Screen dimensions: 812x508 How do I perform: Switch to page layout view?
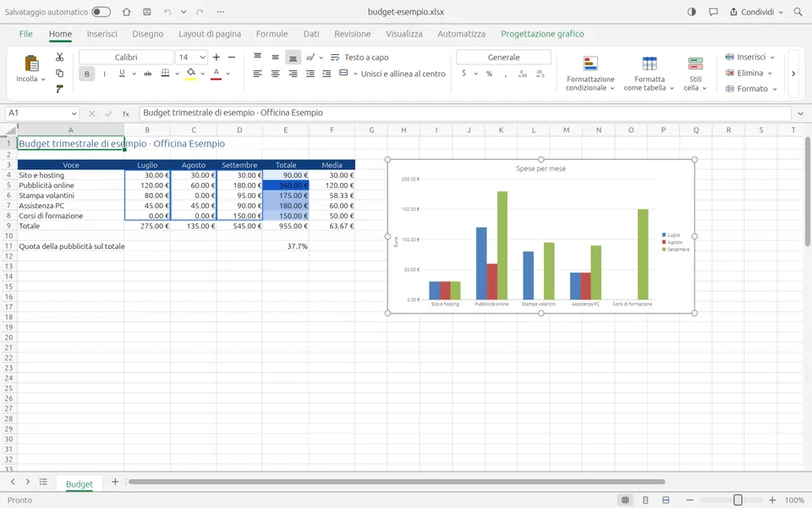[x=645, y=500]
